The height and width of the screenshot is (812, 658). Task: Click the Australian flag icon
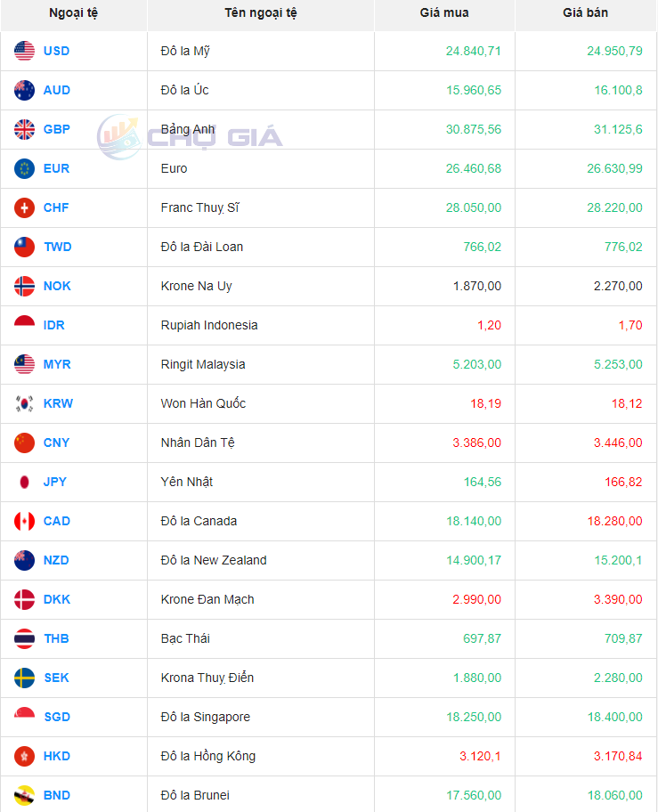(24, 91)
